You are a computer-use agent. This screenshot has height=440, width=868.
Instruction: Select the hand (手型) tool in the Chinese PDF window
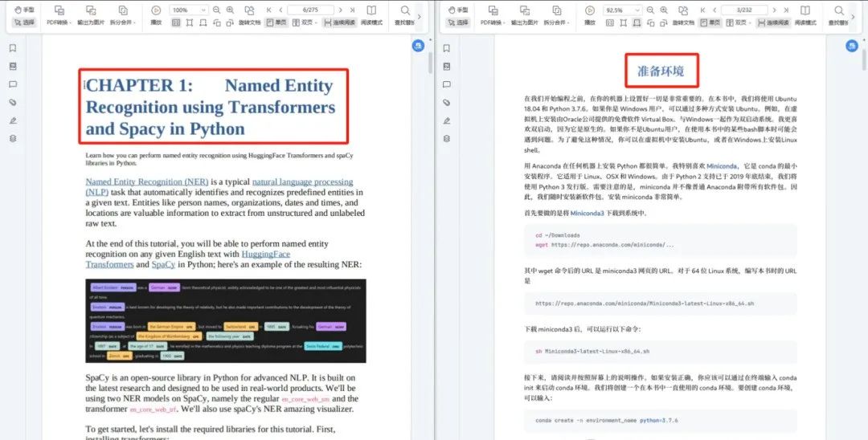click(458, 10)
